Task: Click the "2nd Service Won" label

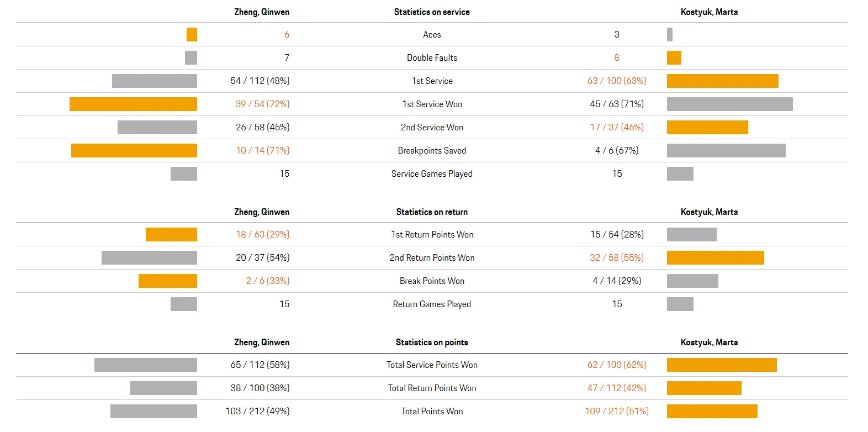Action: (432, 127)
